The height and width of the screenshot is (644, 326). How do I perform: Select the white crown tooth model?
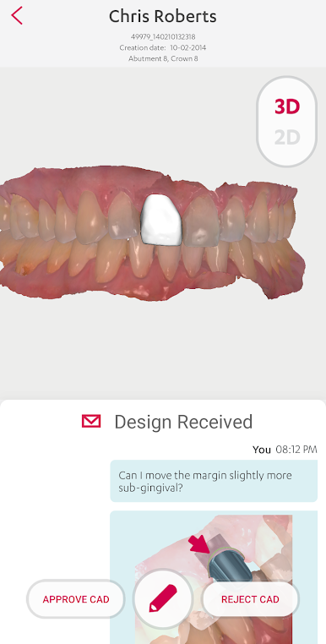coord(161,221)
